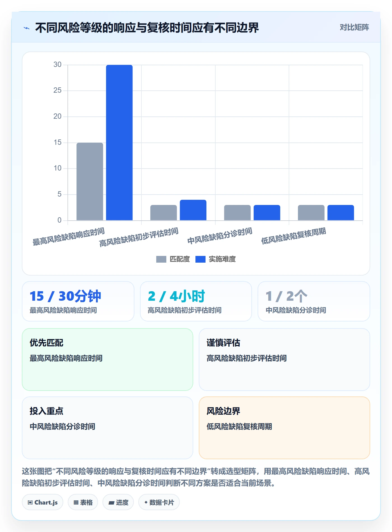Click axis label 低风险缺陷复核周期

pos(293,236)
